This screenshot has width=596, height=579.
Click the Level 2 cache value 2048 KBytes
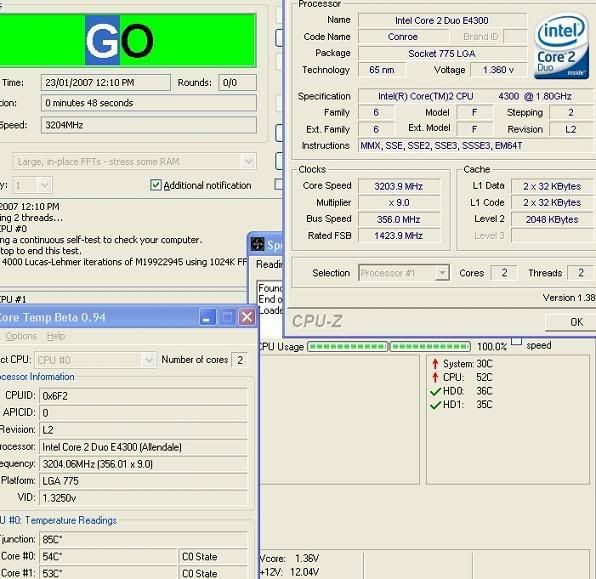(552, 219)
